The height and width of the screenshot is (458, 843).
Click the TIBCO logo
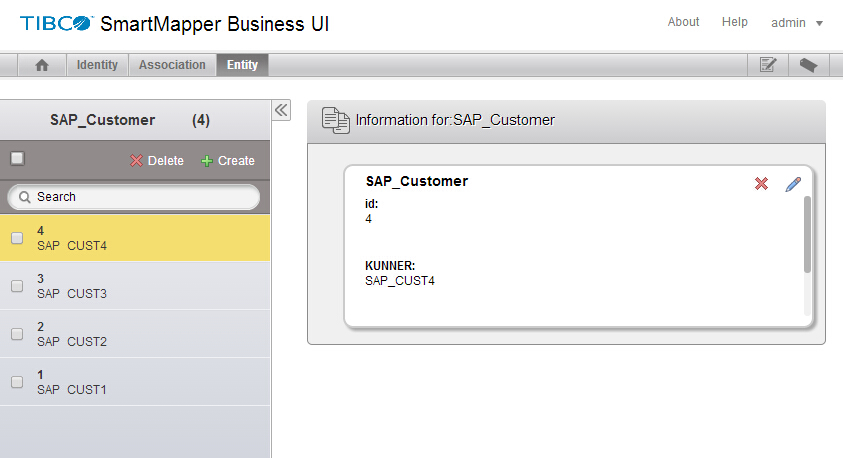click(x=57, y=22)
